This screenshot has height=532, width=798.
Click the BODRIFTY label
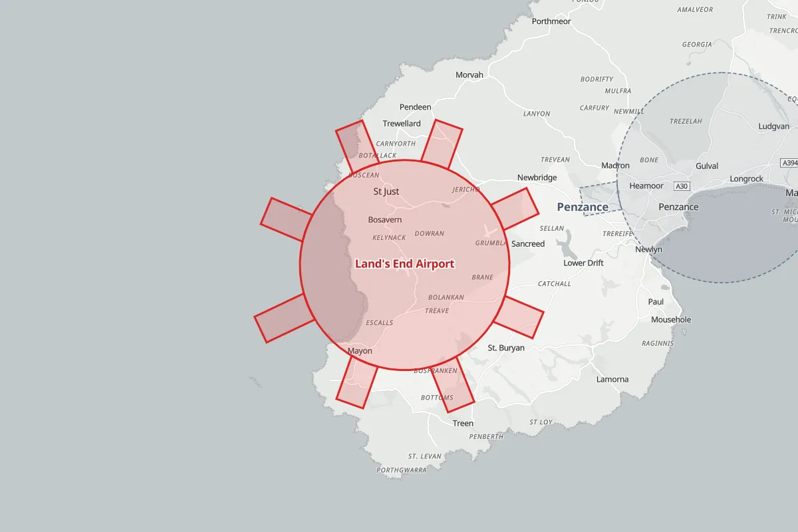coord(597,79)
